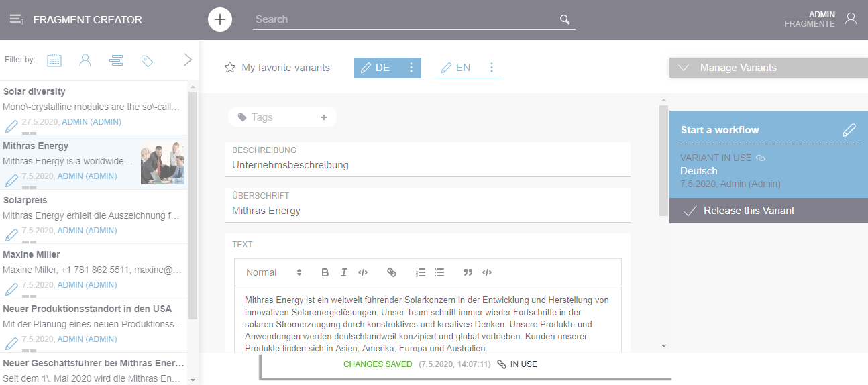Click the editor pane scrollbar down arrow
This screenshot has height=385, width=868.
click(663, 346)
